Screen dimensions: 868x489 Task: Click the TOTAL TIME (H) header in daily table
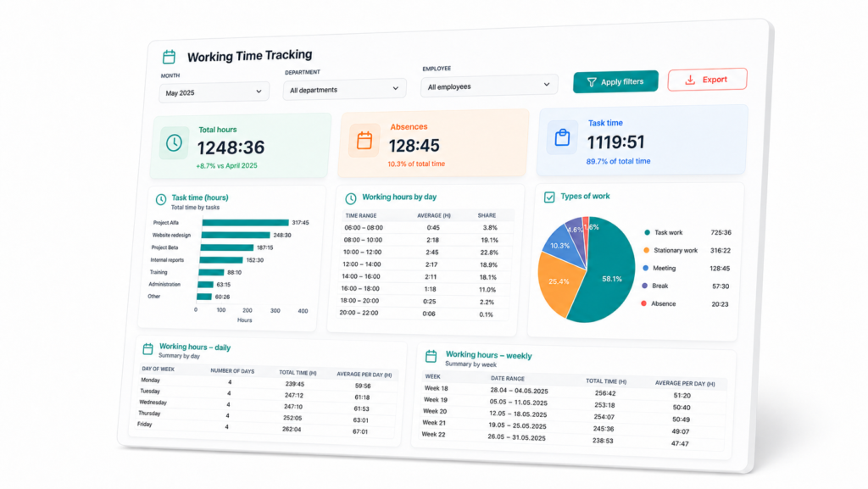tap(298, 373)
